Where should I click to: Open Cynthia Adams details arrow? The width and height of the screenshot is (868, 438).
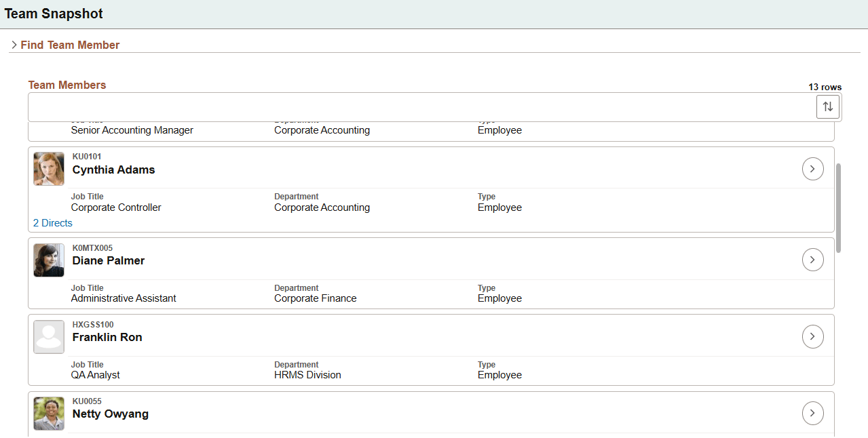click(813, 169)
